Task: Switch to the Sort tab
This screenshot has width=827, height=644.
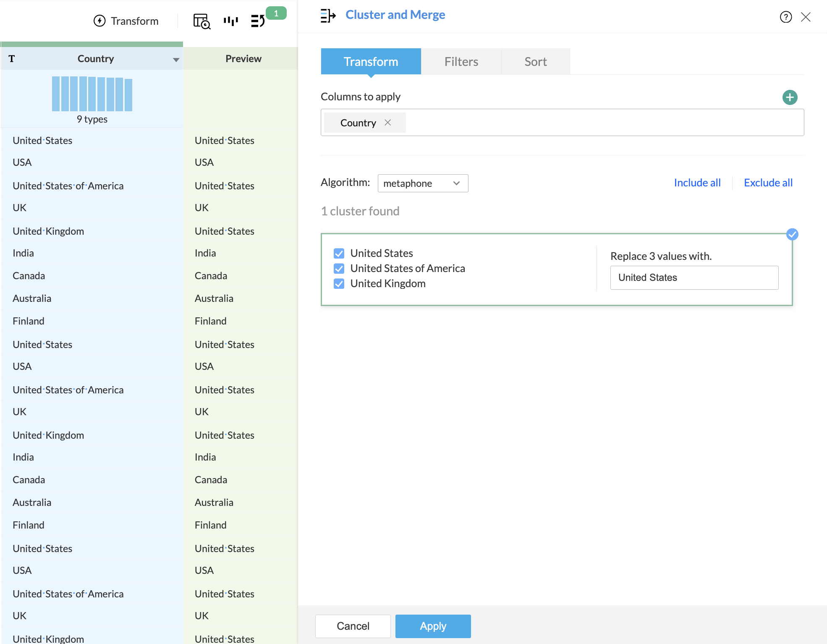Action: (x=535, y=62)
